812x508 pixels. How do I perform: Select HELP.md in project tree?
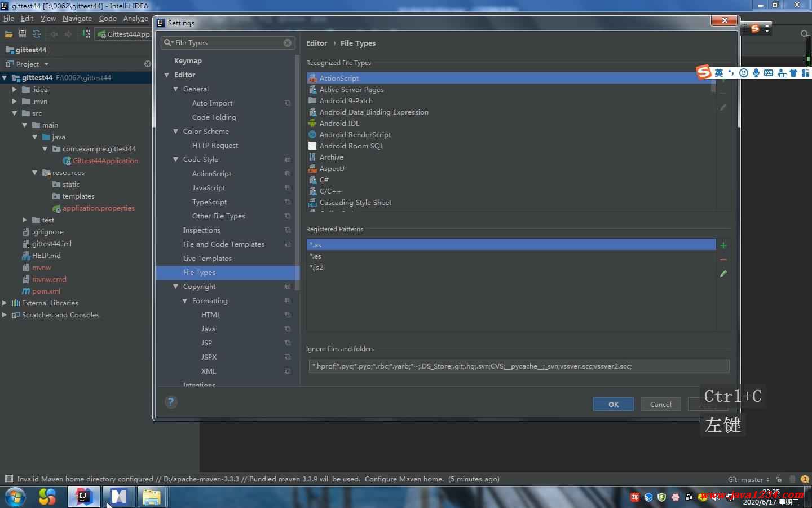[x=46, y=256]
